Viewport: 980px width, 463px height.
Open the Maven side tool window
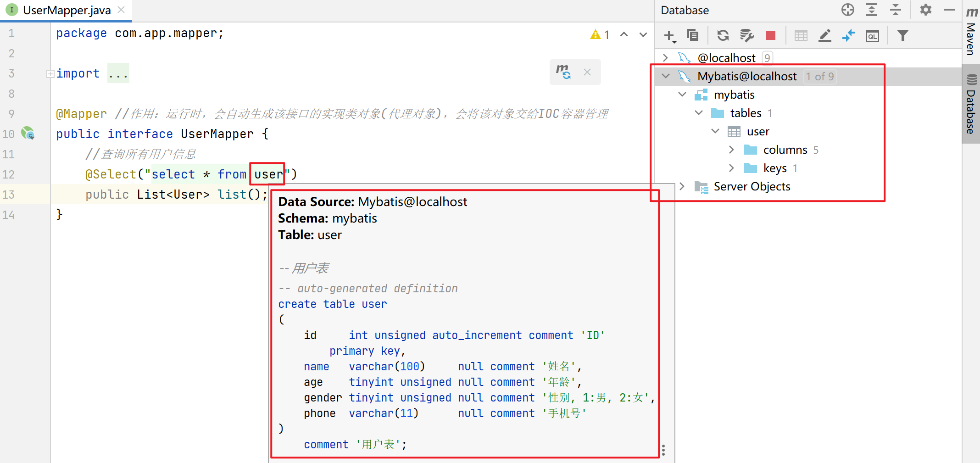(971, 31)
